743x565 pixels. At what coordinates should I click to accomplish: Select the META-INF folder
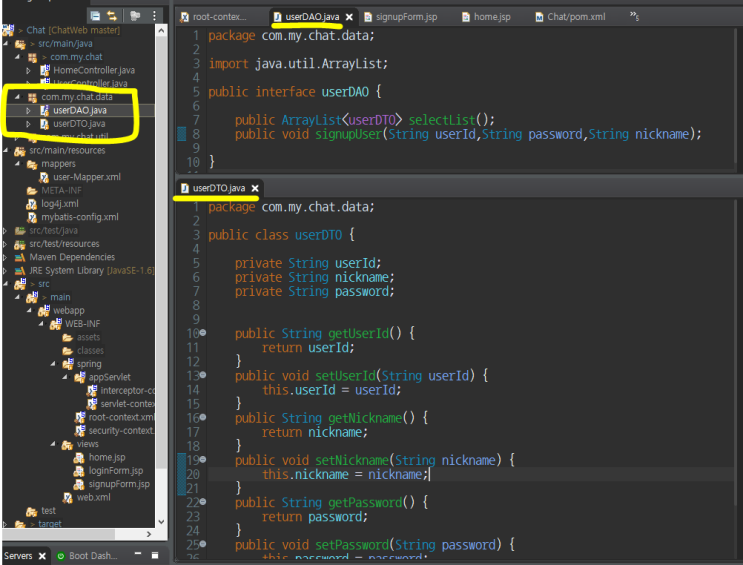[61, 190]
